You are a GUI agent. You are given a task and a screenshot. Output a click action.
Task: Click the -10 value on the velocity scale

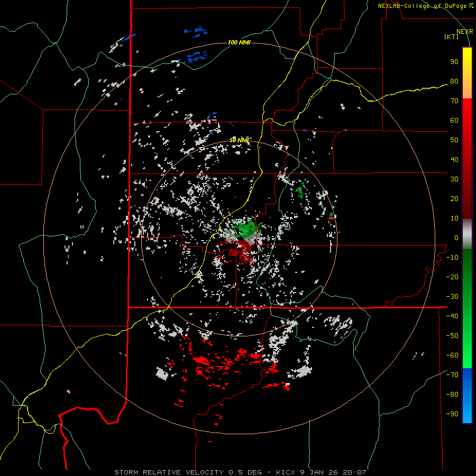tap(452, 258)
